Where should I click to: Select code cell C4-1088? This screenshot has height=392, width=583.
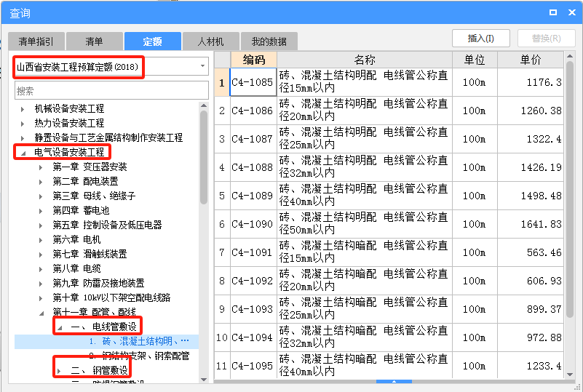coord(253,167)
